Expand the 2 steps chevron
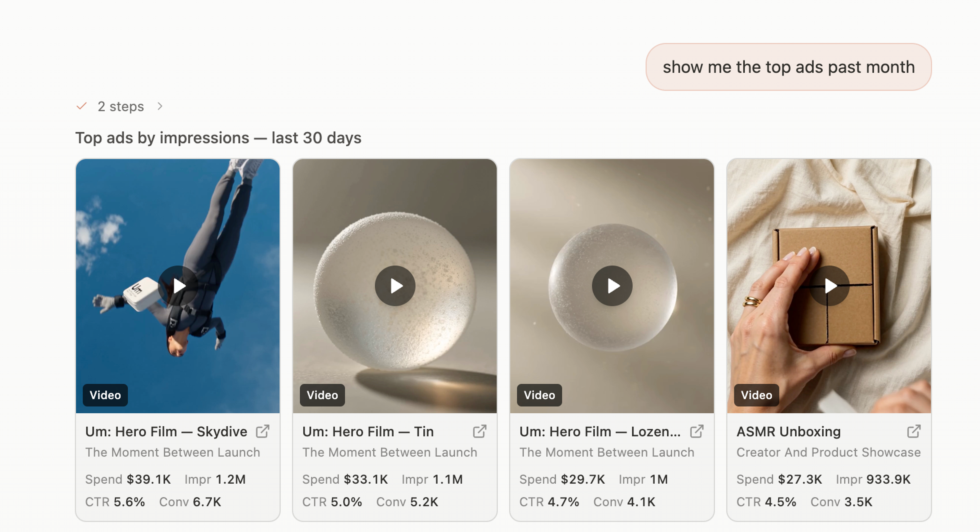The width and height of the screenshot is (980, 532). pos(160,106)
